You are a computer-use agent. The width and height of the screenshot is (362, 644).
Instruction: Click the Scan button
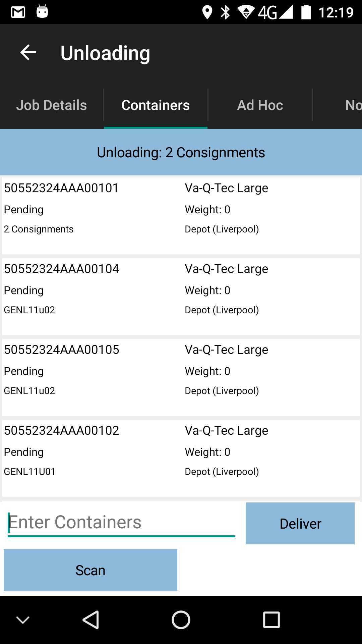click(x=90, y=570)
